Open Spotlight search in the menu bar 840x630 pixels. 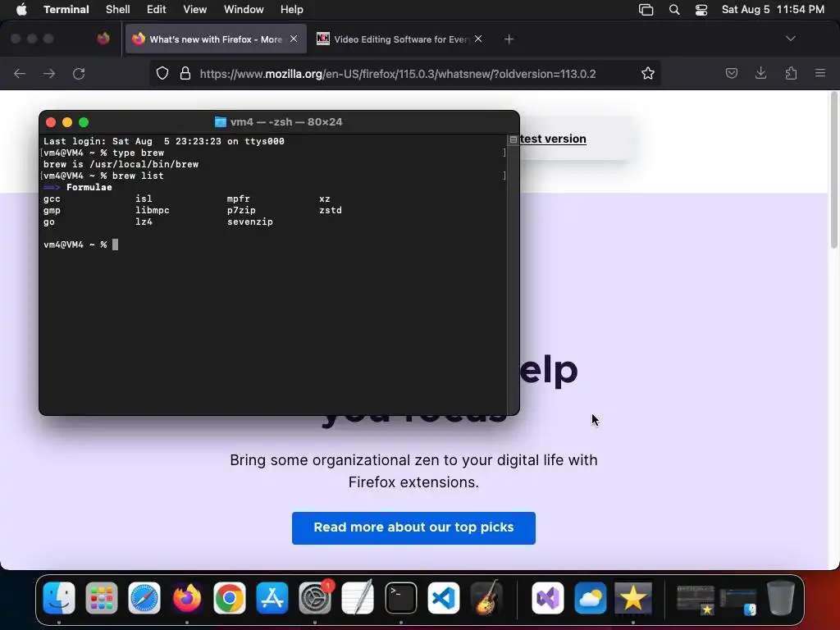pyautogui.click(x=674, y=10)
